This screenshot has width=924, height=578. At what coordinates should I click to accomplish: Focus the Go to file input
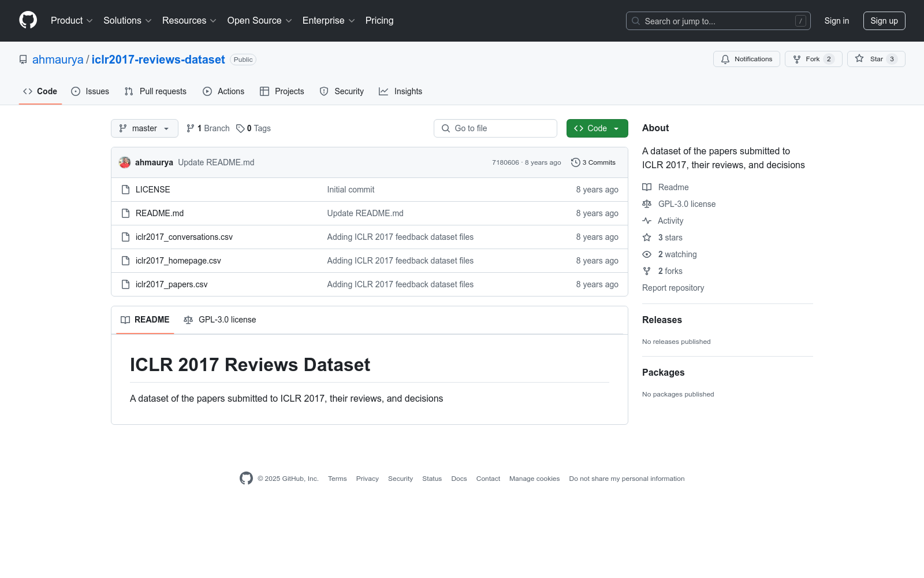[495, 128]
